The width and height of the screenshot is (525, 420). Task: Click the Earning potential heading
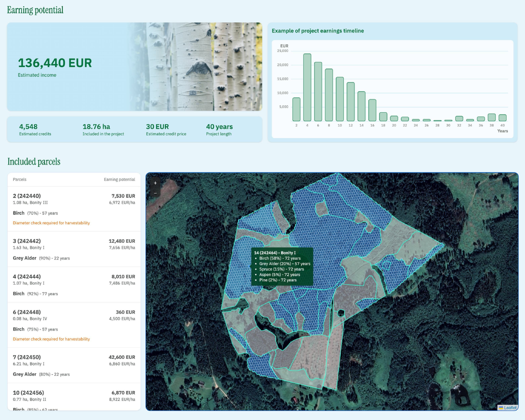pyautogui.click(x=35, y=10)
